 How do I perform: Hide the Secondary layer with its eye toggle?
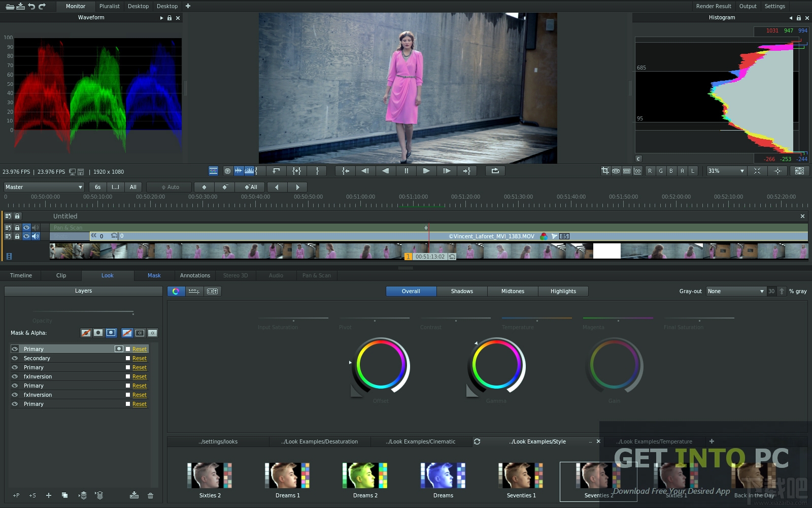[x=15, y=358]
